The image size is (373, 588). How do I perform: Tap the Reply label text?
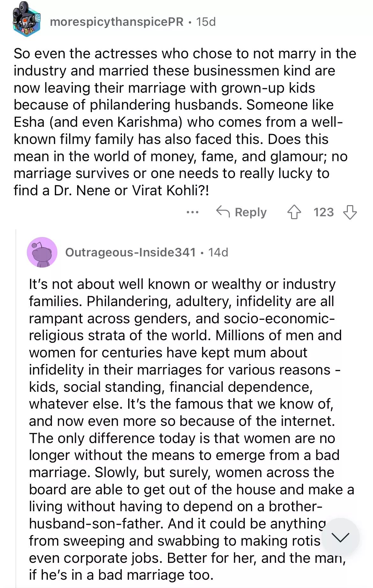coord(251,212)
